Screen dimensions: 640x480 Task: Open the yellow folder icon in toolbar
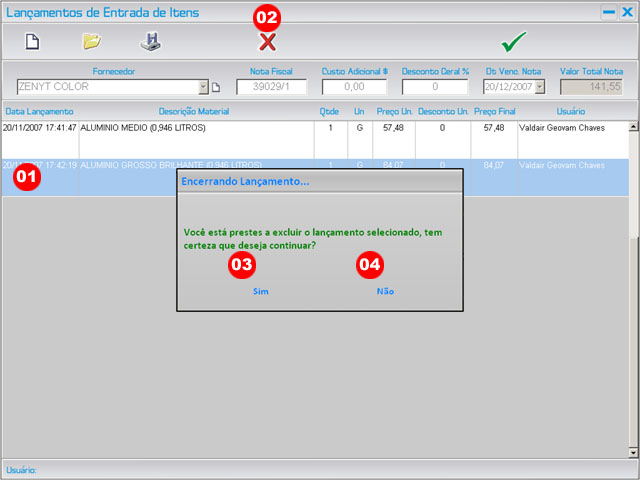point(91,42)
